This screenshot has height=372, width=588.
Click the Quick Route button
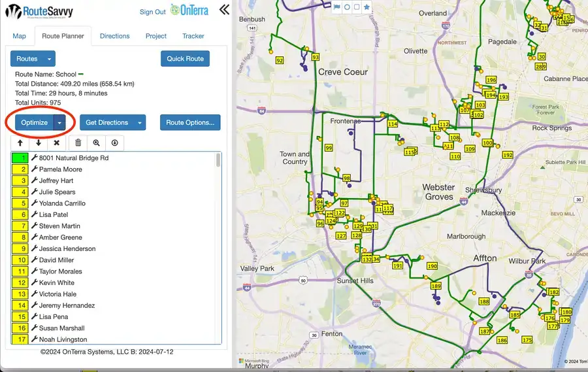186,59
